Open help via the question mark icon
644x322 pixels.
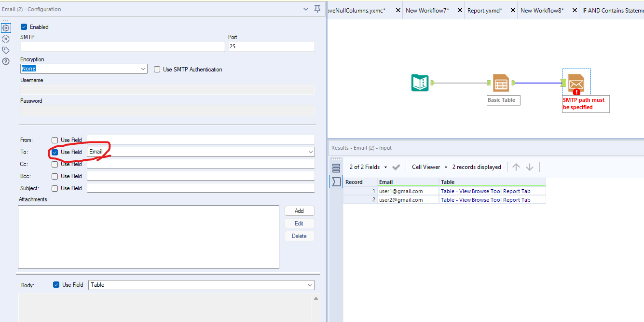(6, 61)
